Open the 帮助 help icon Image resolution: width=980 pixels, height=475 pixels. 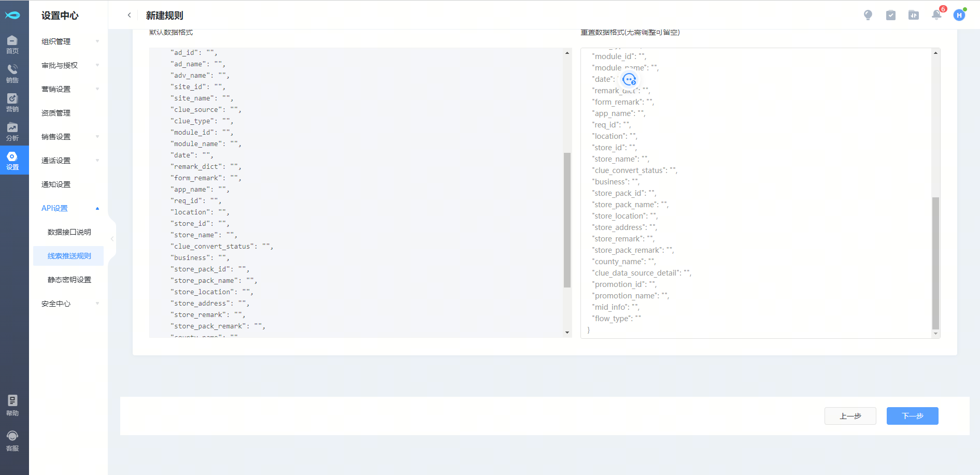pos(12,405)
